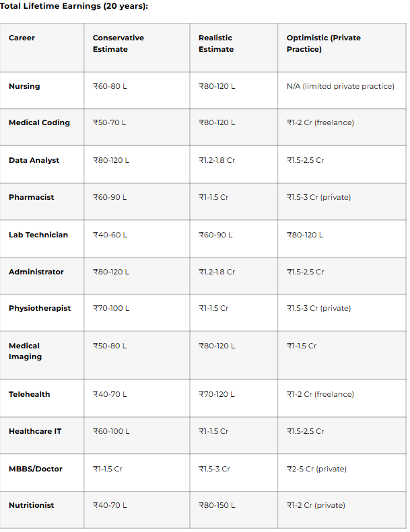Click the "₹80-150 L" realistic estimate cell

click(x=217, y=505)
